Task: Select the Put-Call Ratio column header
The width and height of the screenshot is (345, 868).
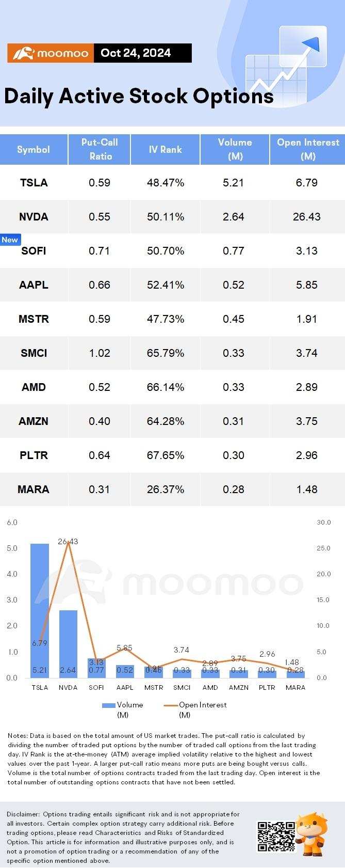Action: point(100,149)
